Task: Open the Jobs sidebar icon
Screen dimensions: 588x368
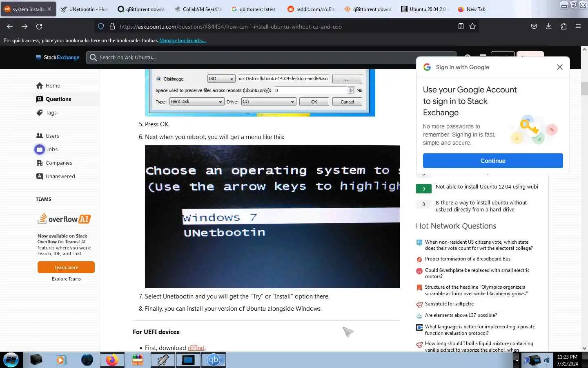Action: pyautogui.click(x=40, y=149)
